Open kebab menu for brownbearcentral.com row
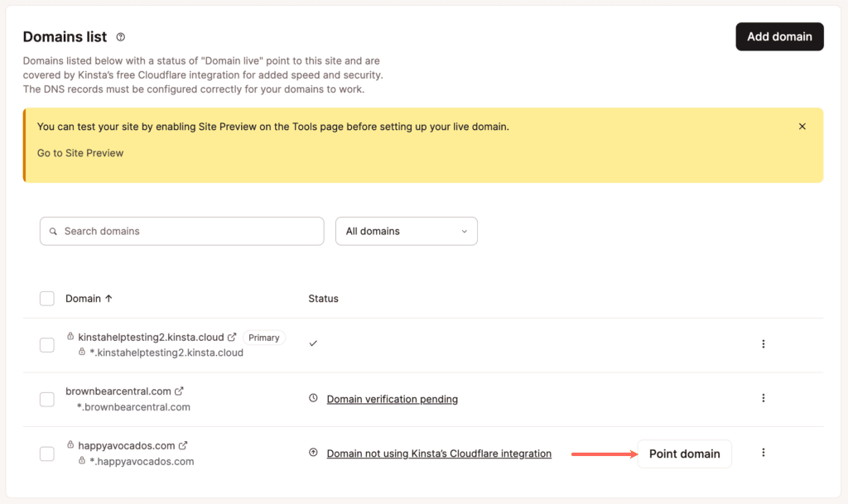This screenshot has height=504, width=848. pos(763,398)
